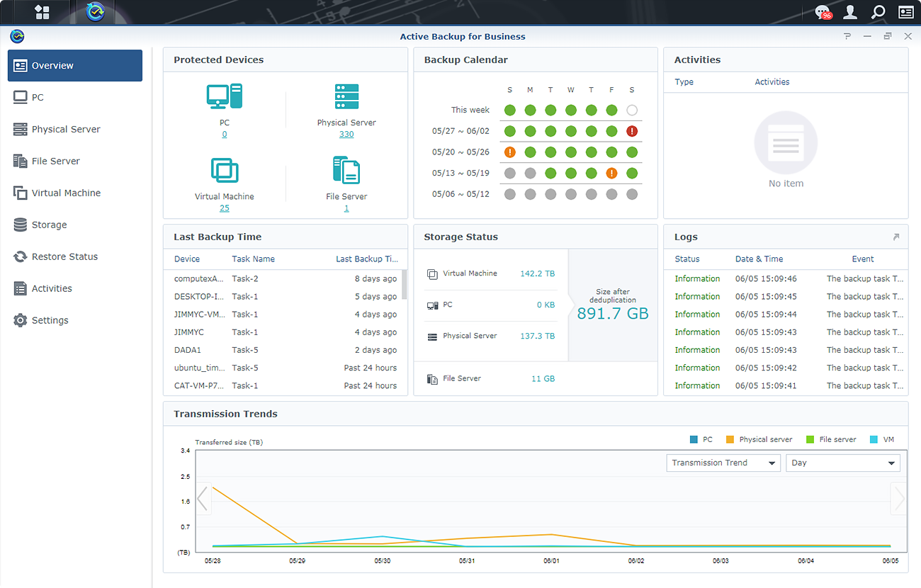
Task: Open the 25 Virtual Machine devices link
Action: coord(225,208)
